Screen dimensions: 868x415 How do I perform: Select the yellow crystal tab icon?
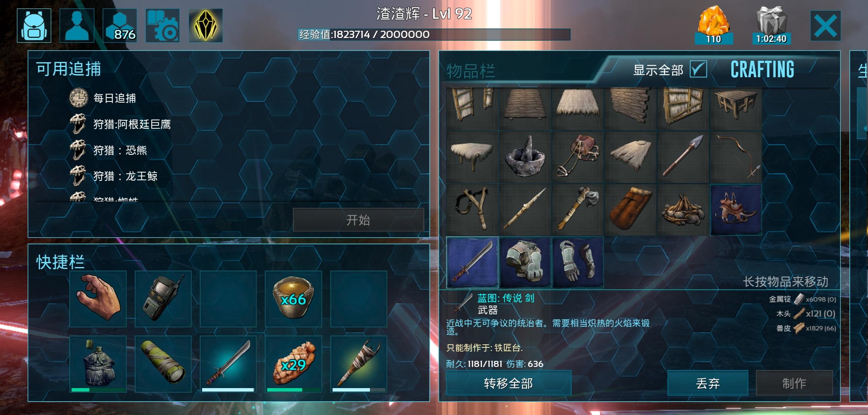(x=205, y=25)
